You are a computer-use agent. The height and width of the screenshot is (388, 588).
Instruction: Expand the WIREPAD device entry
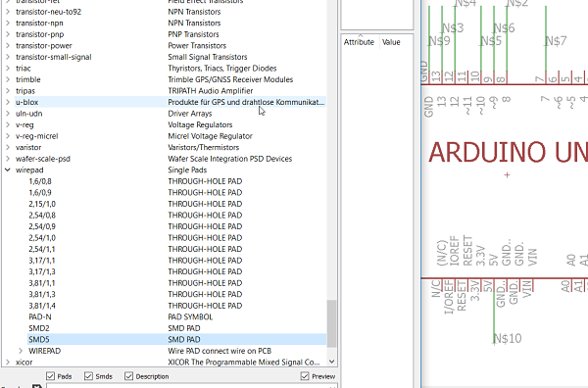[21, 351]
